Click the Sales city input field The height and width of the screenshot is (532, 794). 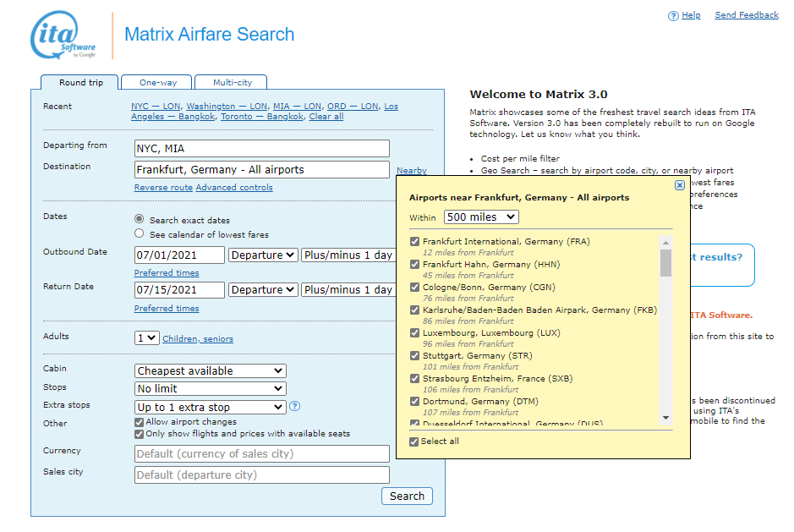coord(262,475)
